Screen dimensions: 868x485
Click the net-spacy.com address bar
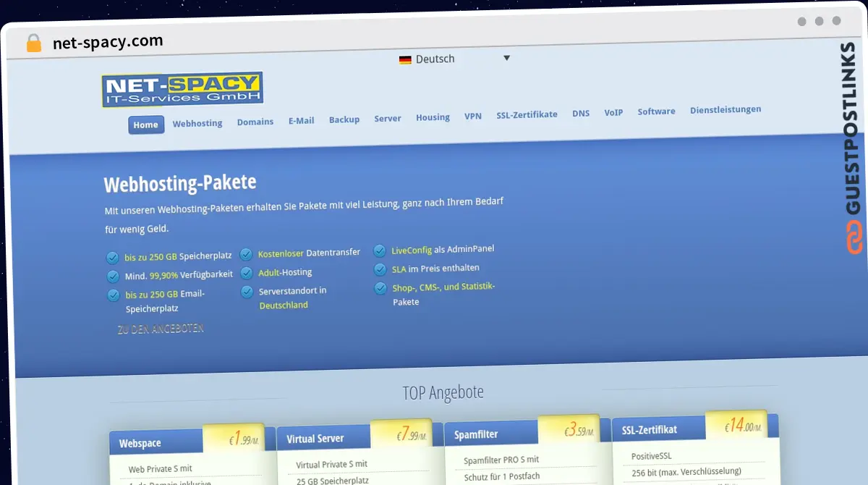click(109, 42)
